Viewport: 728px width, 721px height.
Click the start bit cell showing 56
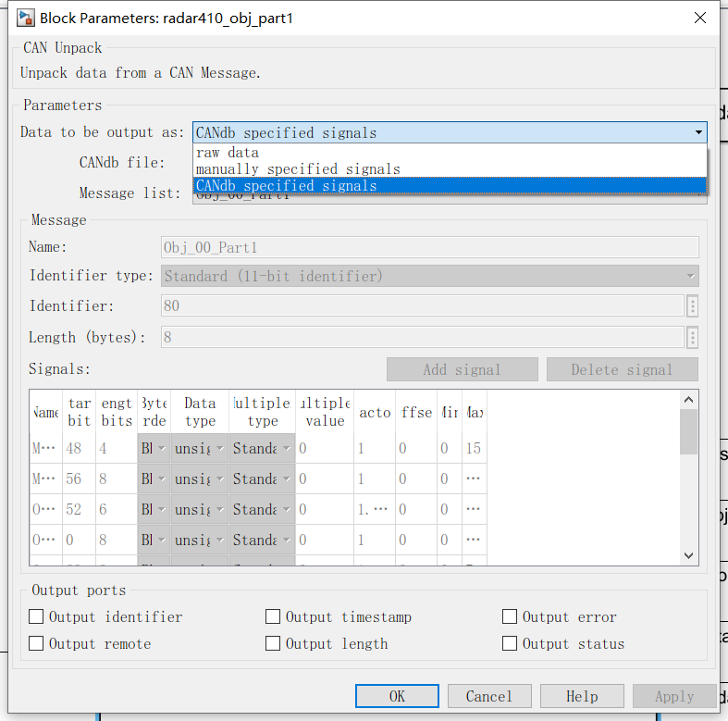click(79, 479)
